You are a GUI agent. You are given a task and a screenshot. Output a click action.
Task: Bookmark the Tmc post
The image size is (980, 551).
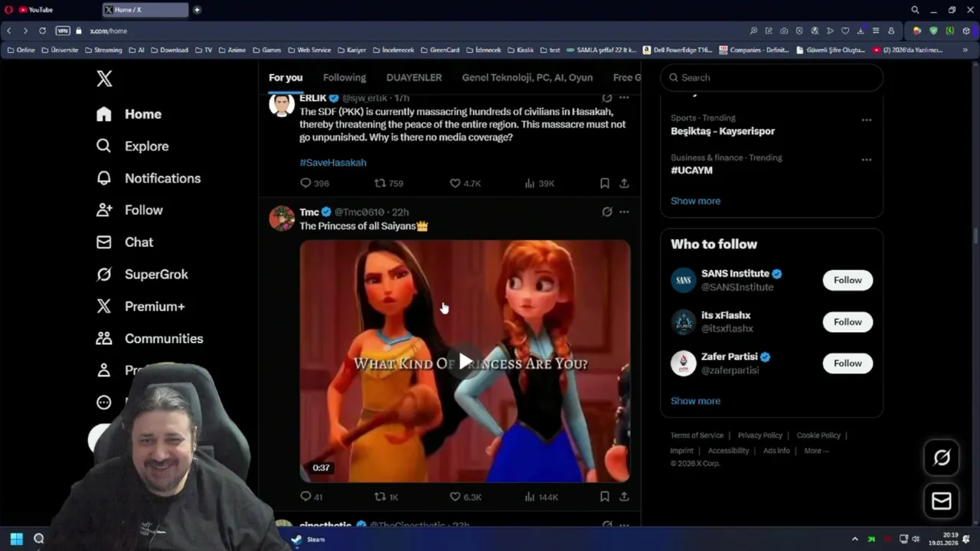605,497
